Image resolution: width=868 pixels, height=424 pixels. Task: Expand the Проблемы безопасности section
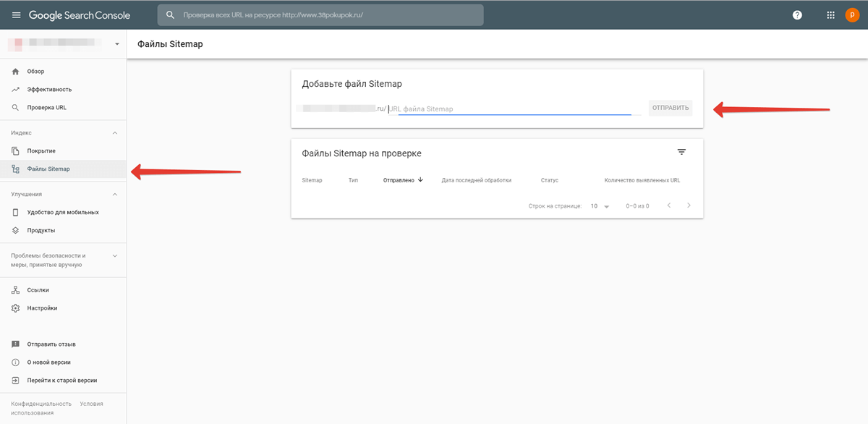(113, 255)
